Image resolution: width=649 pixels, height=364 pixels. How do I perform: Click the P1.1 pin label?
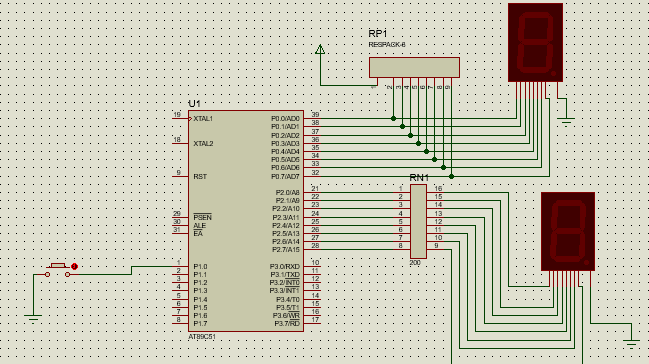point(200,275)
